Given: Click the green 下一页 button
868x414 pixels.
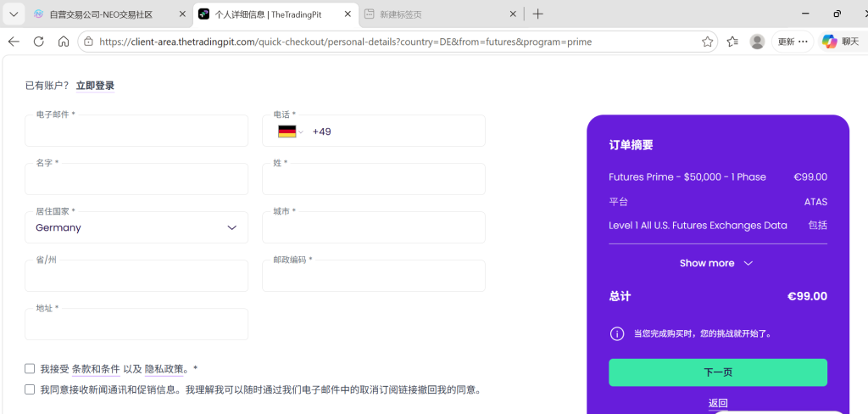Looking at the screenshot, I should point(718,372).
